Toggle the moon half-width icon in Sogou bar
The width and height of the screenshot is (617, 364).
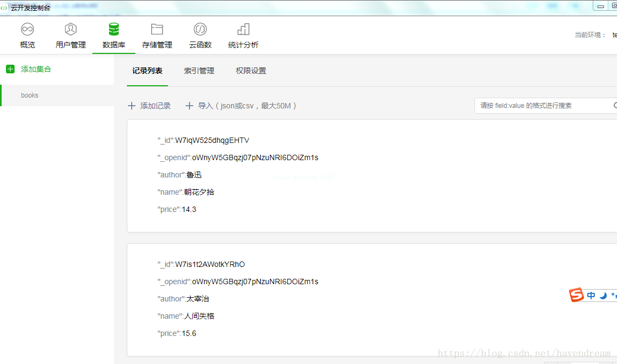point(603,296)
